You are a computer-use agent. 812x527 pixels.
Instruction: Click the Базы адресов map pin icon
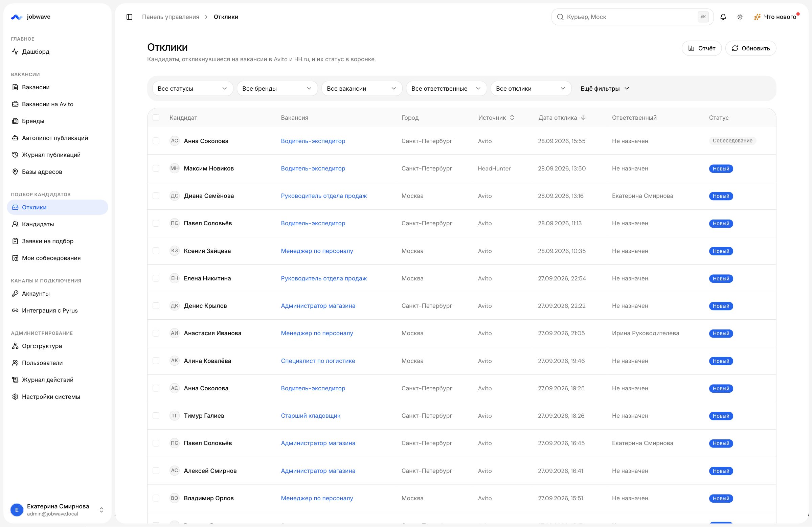click(x=15, y=171)
